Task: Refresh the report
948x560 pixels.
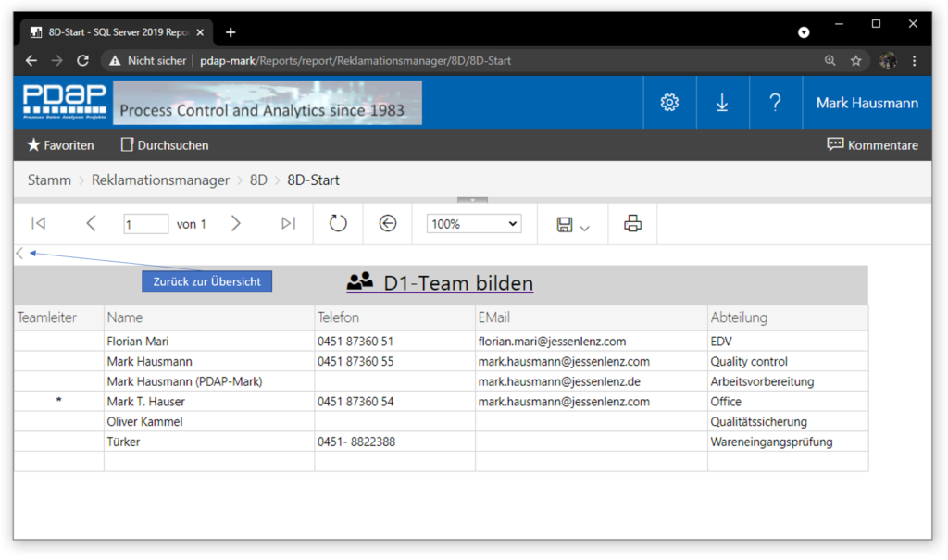Action: point(338,224)
